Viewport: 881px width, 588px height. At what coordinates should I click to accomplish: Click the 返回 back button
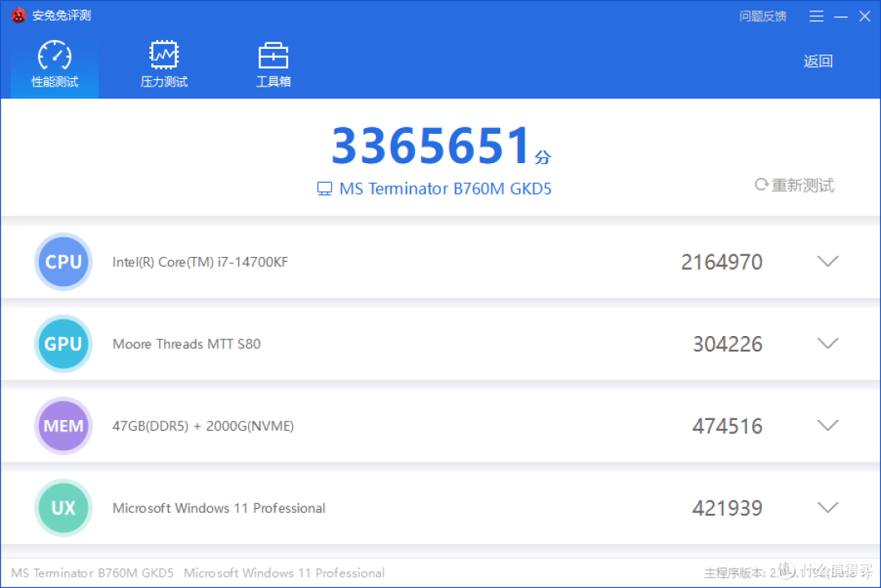[818, 60]
